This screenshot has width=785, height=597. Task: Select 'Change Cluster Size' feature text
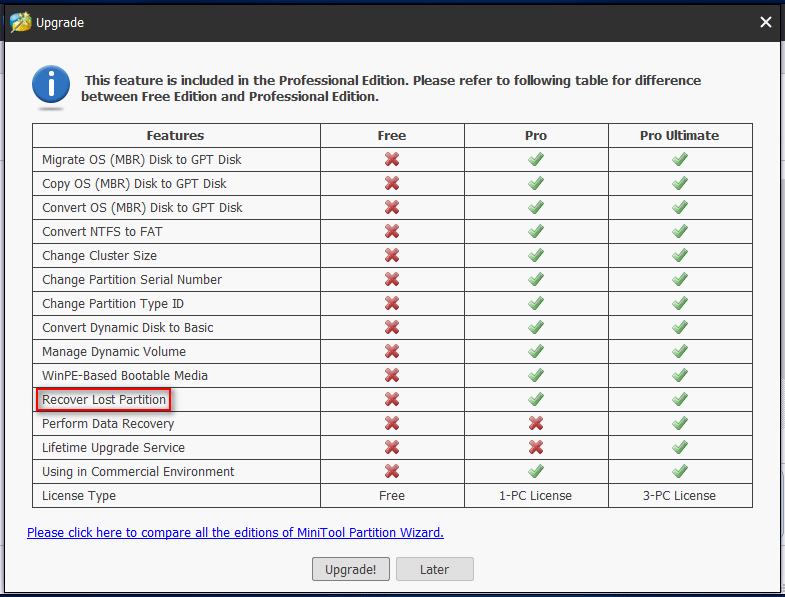[x=100, y=256]
